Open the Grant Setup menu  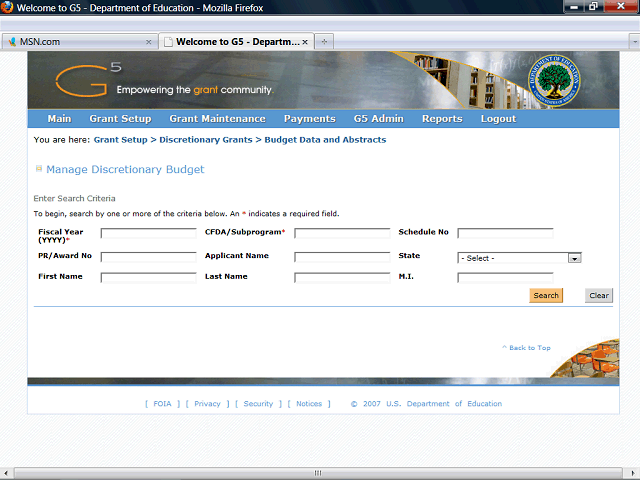pyautogui.click(x=120, y=119)
